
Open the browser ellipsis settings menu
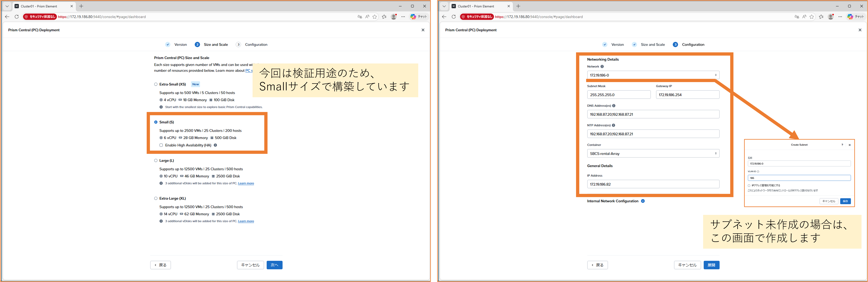coord(403,17)
